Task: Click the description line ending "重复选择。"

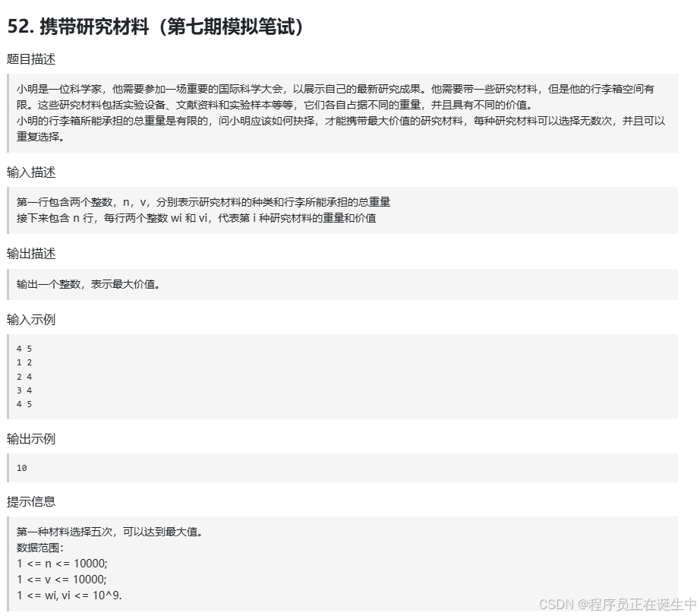Action: click(41, 137)
